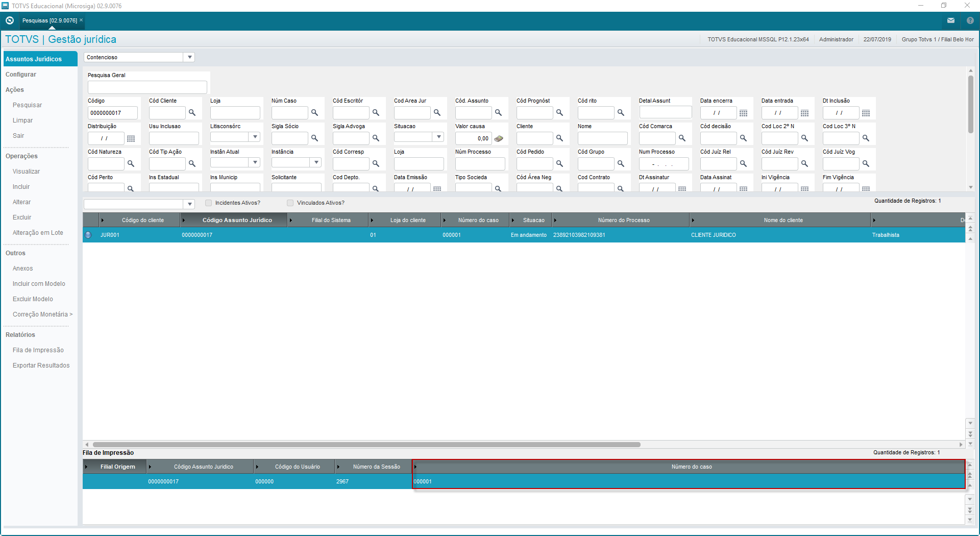
Task: Open calculator icon for Valor causa
Action: click(499, 138)
